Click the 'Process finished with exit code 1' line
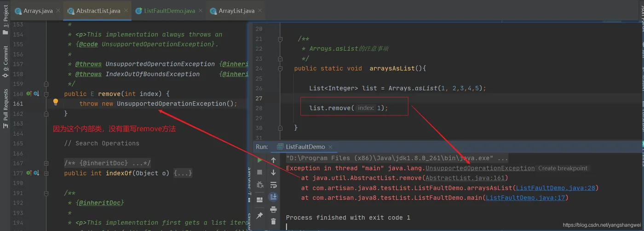 point(348,218)
